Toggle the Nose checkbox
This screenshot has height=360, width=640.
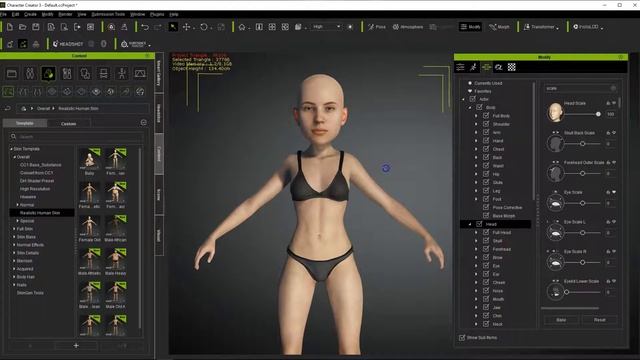[486, 290]
